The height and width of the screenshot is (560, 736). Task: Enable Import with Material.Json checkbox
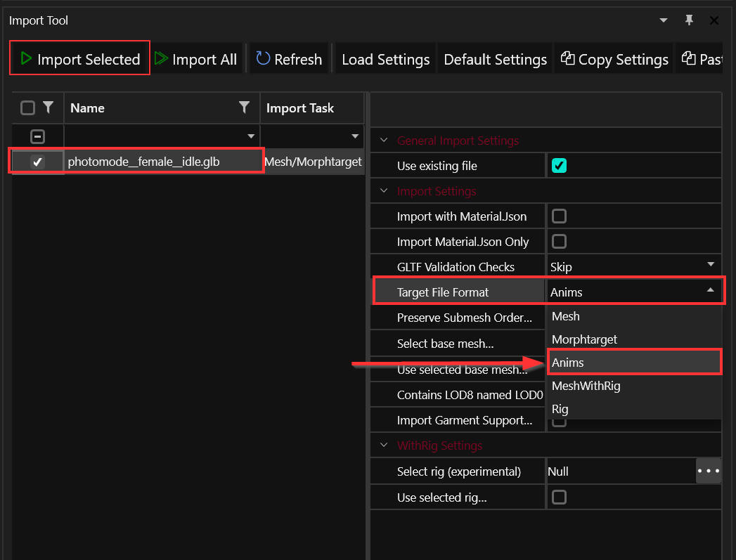[x=559, y=216]
